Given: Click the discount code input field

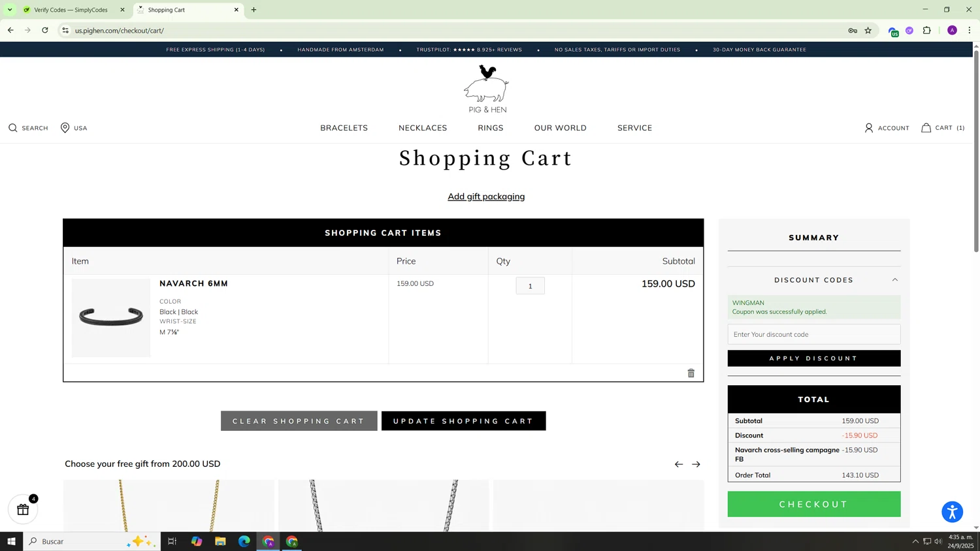Looking at the screenshot, I should click(x=814, y=334).
